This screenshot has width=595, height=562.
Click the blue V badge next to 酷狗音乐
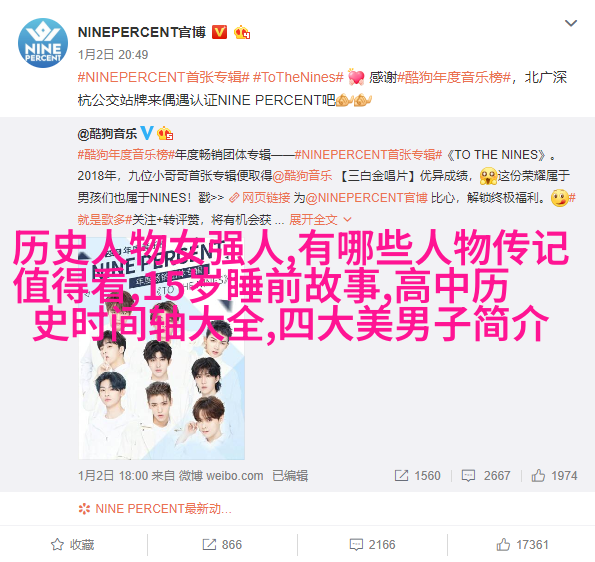pos(147,133)
